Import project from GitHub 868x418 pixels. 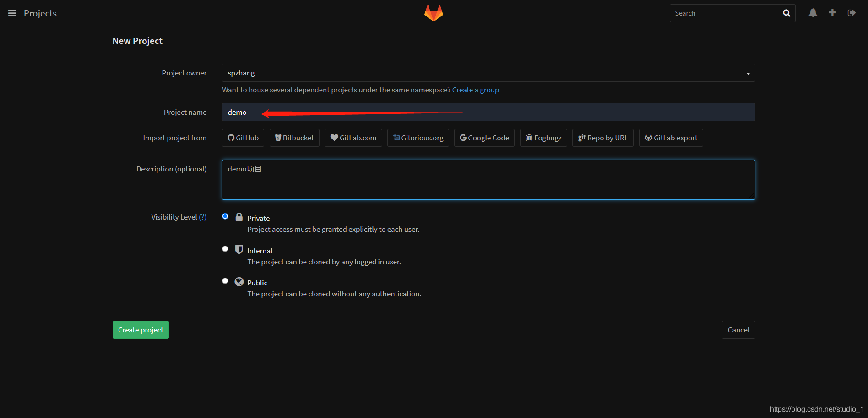[243, 138]
